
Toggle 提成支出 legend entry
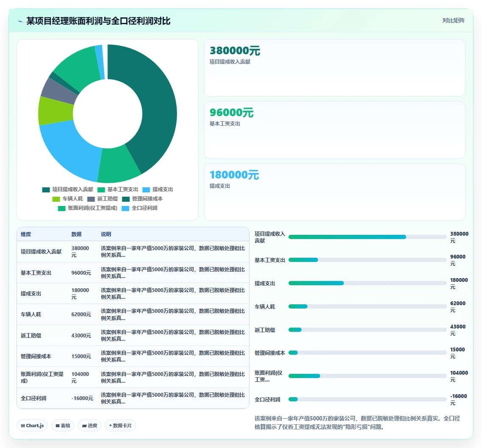pyautogui.click(x=158, y=189)
